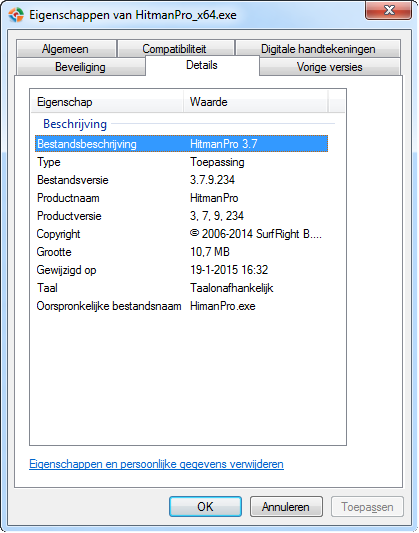Screen dimensions: 419x533
Task: Select the Productversie row
Action: point(181,216)
